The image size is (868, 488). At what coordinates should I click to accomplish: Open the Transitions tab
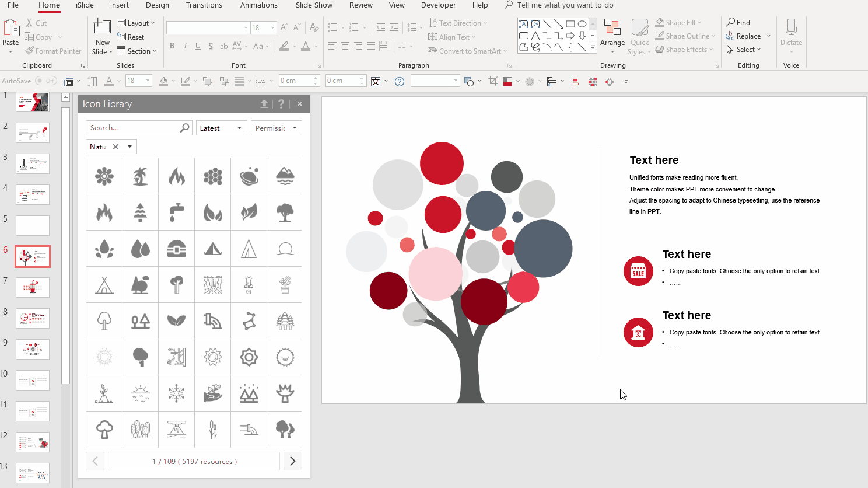204,5
